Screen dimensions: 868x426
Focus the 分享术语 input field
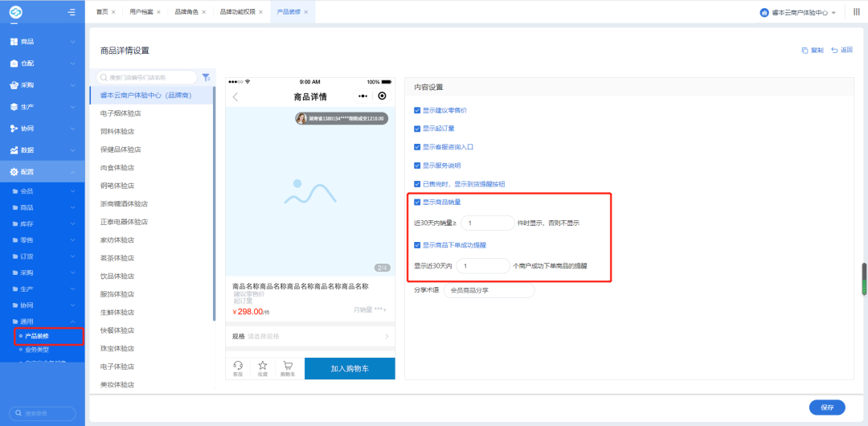(x=489, y=290)
